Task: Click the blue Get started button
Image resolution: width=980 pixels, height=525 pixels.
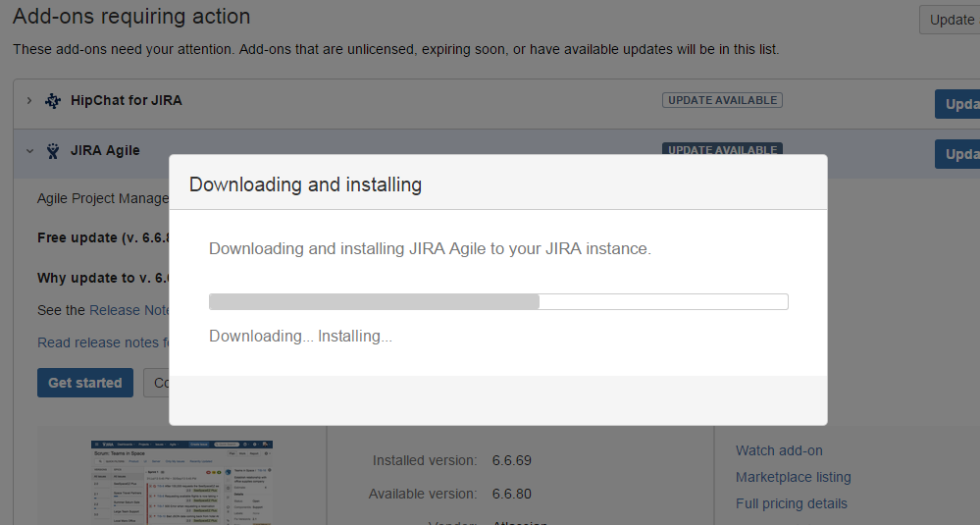Action: 85,383
